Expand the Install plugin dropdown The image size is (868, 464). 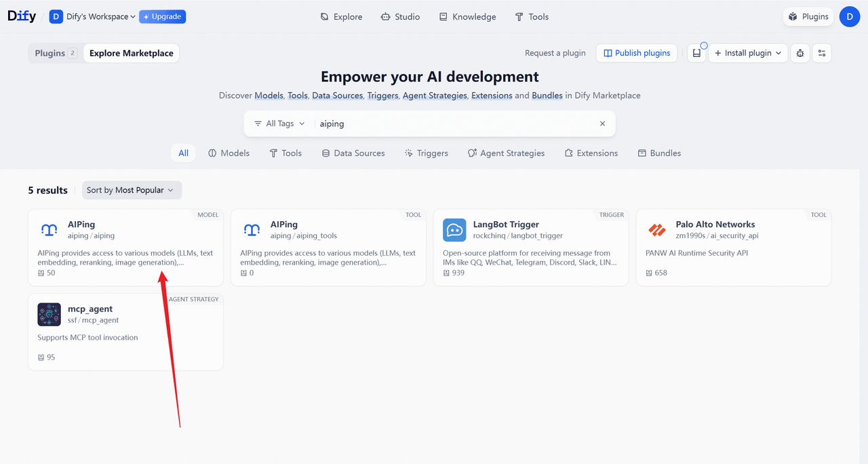748,53
